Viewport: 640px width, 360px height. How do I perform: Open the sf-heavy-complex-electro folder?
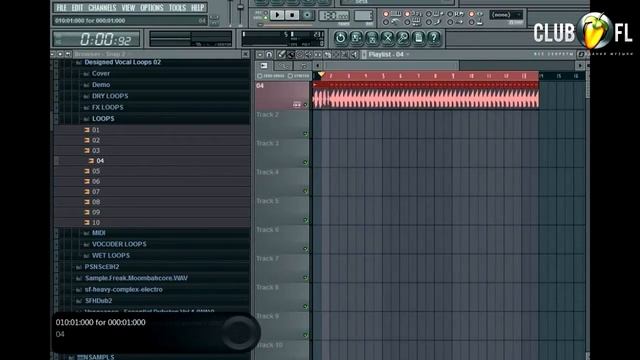coord(124,289)
